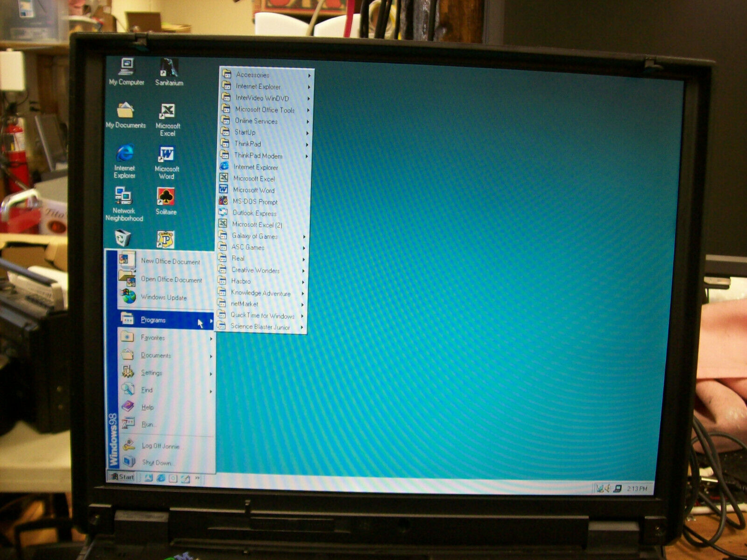This screenshot has height=560, width=747.
Task: Expand the Accessories program folder
Action: coord(266,75)
